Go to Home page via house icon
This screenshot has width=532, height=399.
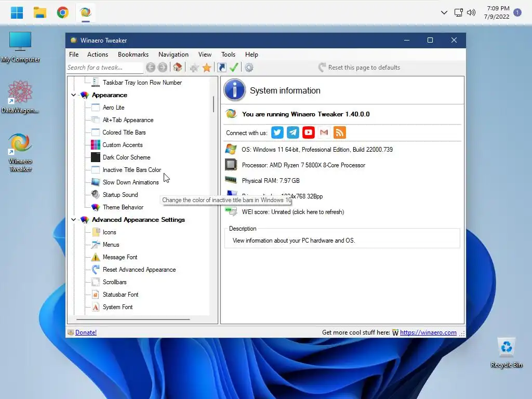[x=178, y=67]
